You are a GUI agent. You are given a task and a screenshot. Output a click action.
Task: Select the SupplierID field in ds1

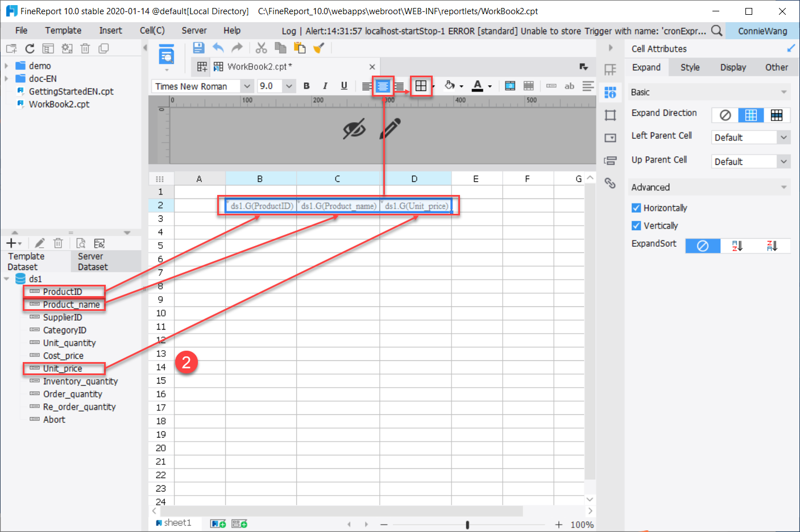63,317
